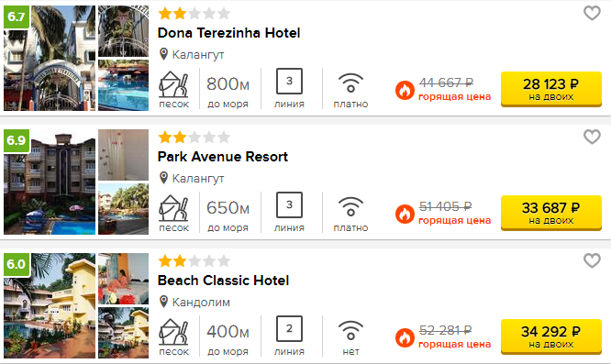Click location pin next to Кандолим
The width and height of the screenshot is (611, 364).
[163, 302]
